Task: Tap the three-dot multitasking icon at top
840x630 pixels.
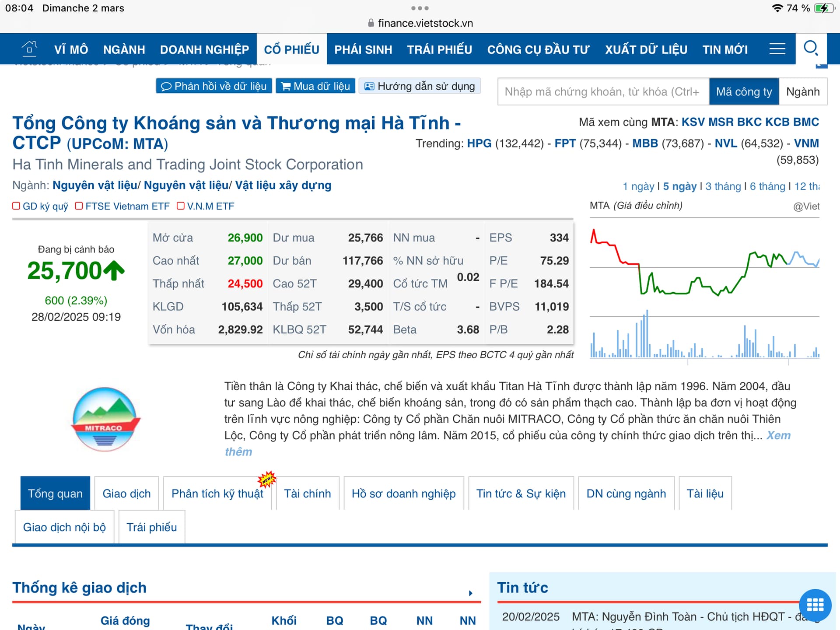Action: 420,8
